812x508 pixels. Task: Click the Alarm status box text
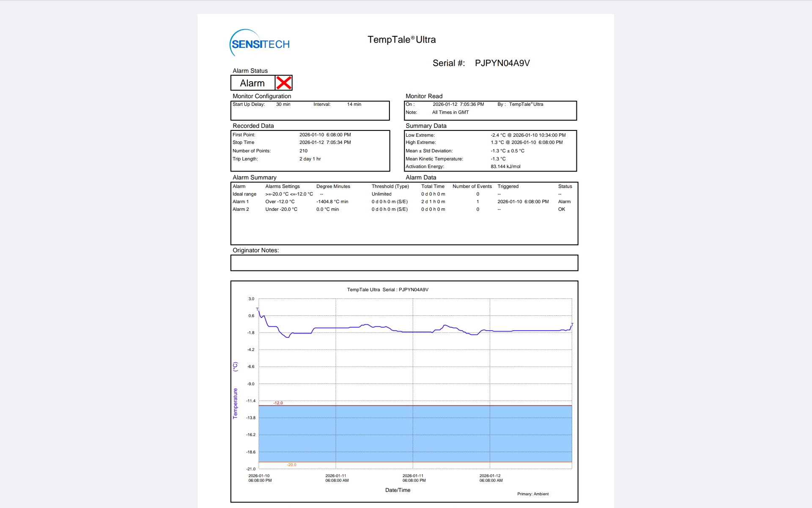click(252, 83)
